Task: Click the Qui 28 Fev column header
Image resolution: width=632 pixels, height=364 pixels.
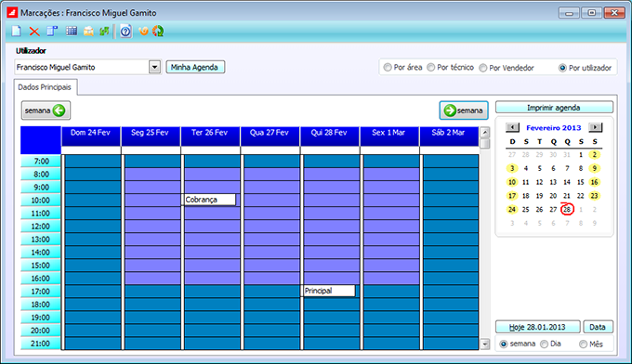Action: click(329, 136)
